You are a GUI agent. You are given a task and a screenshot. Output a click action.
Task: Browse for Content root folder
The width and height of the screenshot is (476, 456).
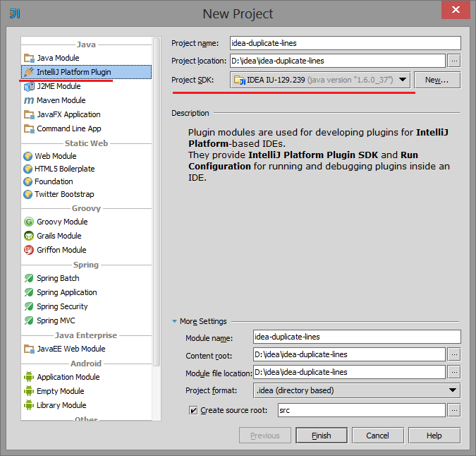[454, 354]
